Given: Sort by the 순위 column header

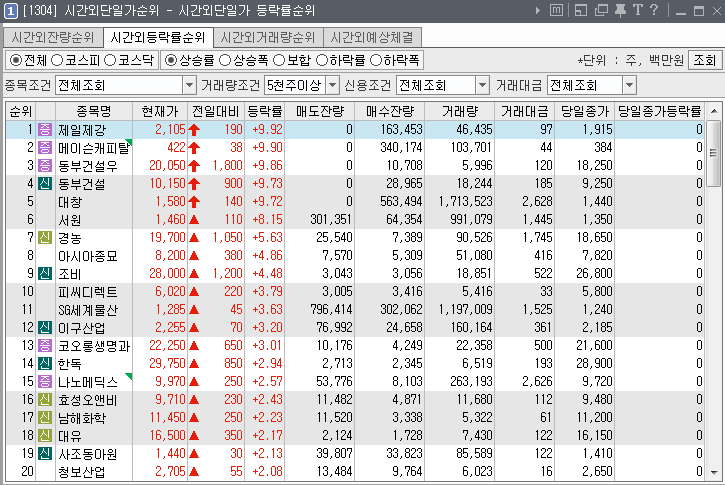Looking at the screenshot, I should coord(21,111).
